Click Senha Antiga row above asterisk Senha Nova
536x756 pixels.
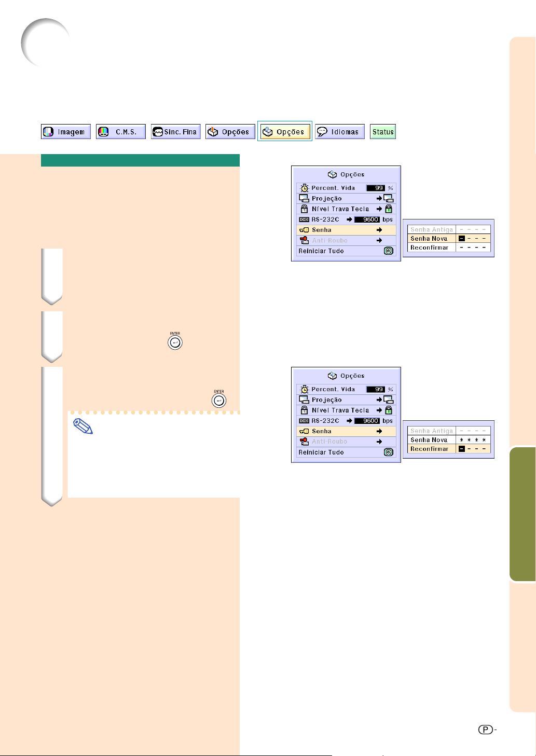click(x=449, y=431)
